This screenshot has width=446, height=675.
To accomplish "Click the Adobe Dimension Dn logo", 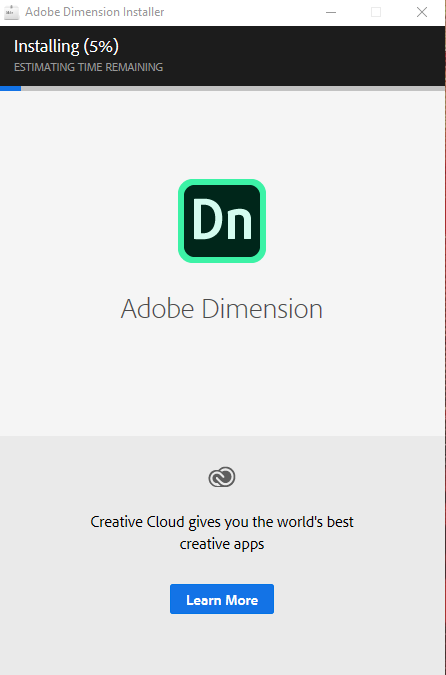I will pyautogui.click(x=222, y=221).
